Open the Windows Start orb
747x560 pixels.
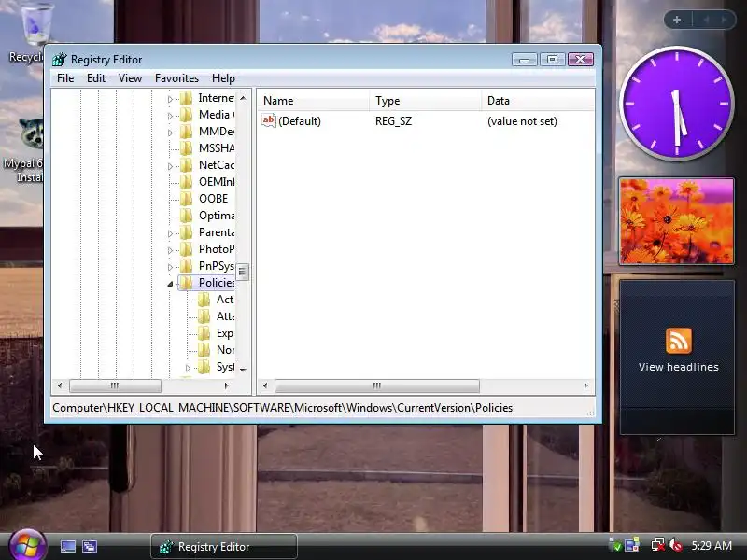[27, 546]
